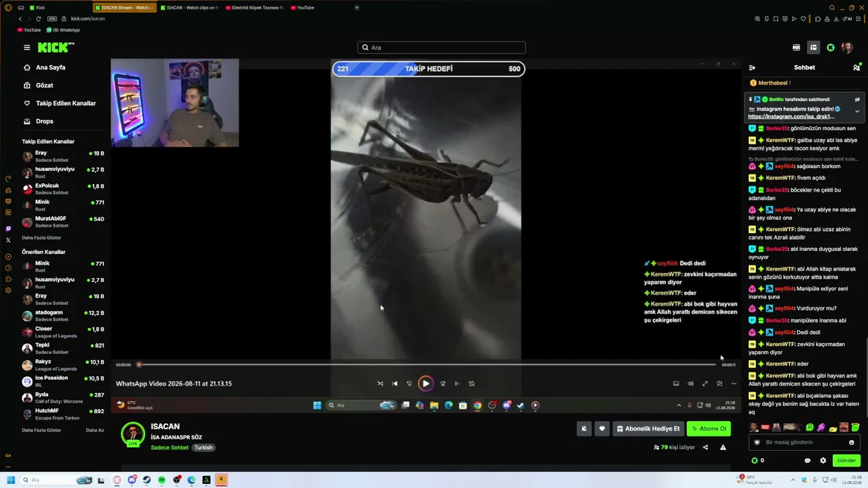This screenshot has width=868, height=488.
Task: Open Eray's channel in followed list
Action: [63, 157]
